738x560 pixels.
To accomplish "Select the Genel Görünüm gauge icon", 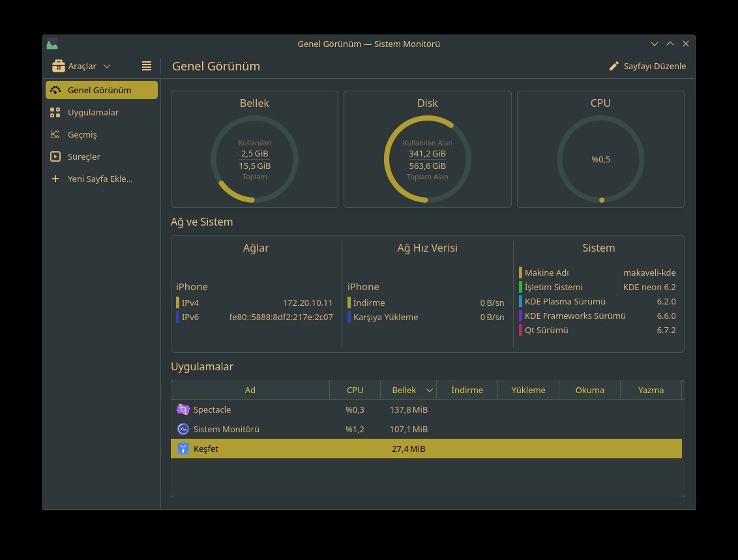I will point(55,90).
